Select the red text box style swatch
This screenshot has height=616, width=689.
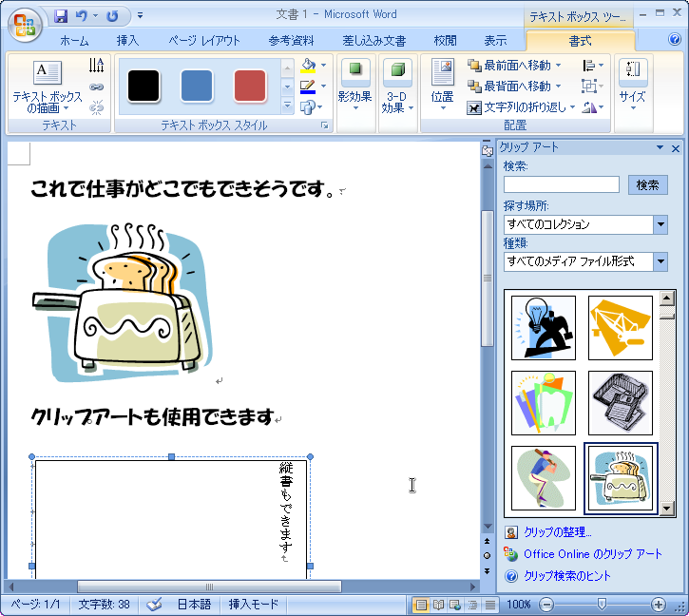(250, 86)
